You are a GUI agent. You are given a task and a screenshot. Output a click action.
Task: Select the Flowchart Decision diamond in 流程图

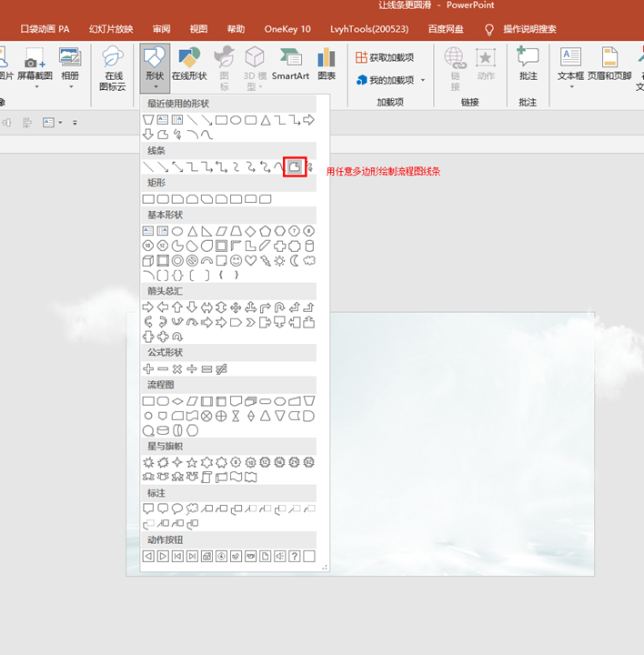click(177, 401)
